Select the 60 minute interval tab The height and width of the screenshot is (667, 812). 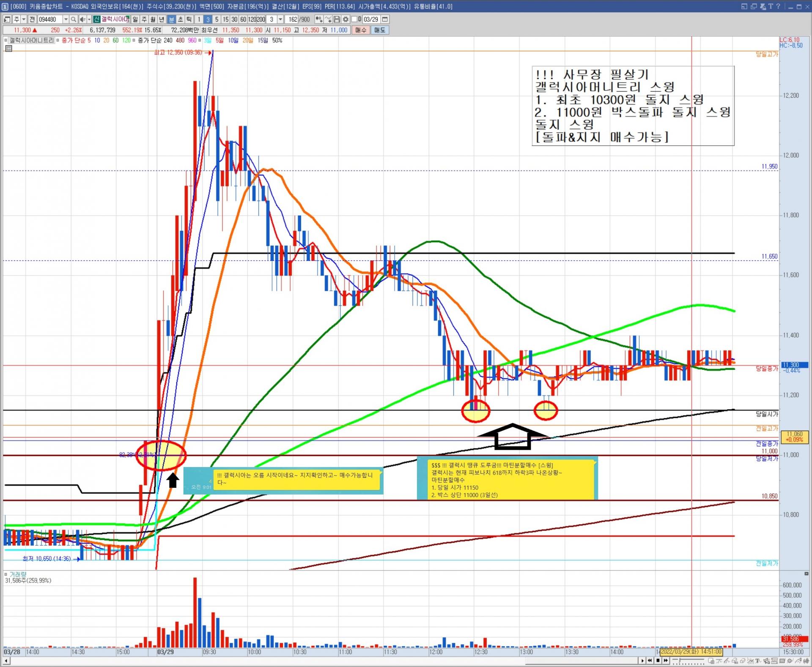pos(243,19)
